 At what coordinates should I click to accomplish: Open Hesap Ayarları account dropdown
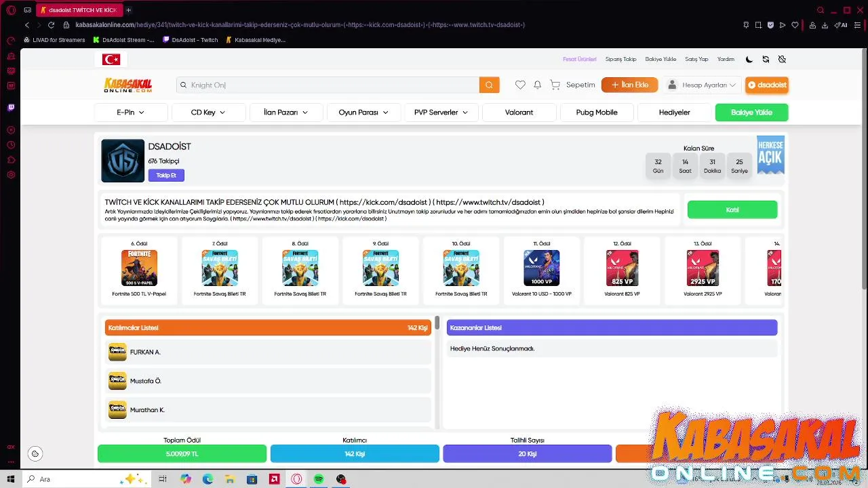coord(702,85)
